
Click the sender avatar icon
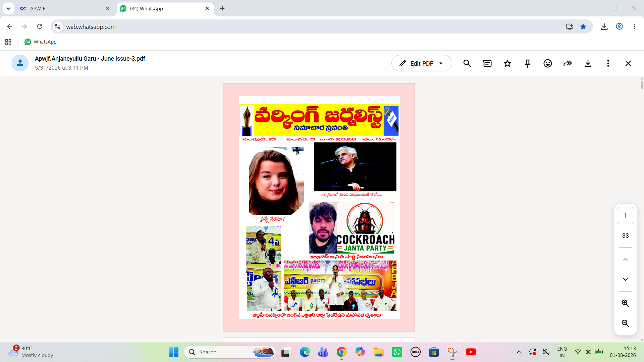pos(20,63)
